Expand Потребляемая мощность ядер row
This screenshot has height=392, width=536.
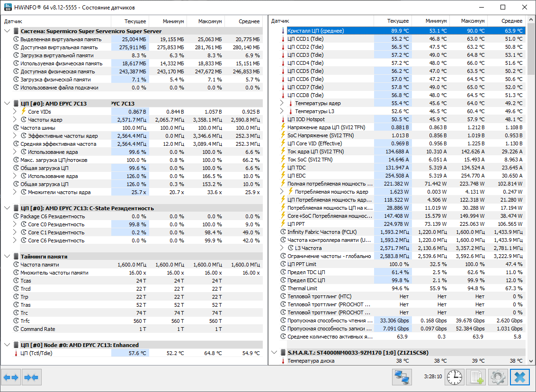click(282, 191)
